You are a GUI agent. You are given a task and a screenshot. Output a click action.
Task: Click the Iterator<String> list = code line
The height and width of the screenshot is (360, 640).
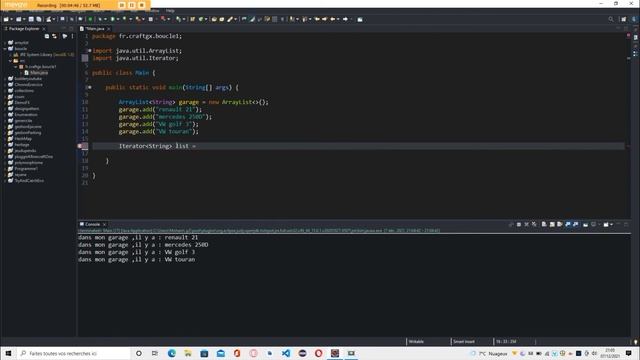[157, 146]
